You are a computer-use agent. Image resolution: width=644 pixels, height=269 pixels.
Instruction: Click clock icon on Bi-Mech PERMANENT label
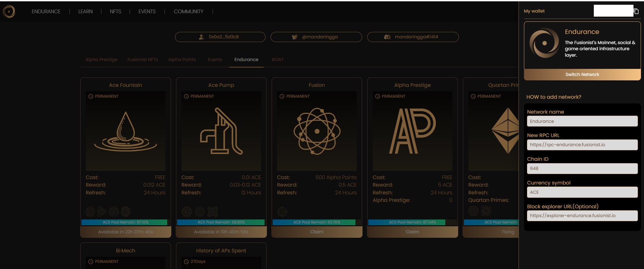[91, 262]
